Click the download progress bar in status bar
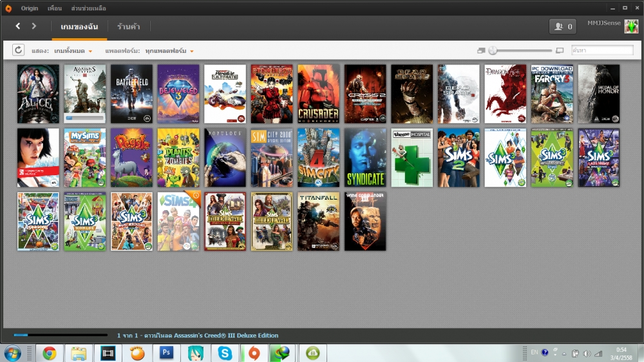The height and width of the screenshot is (362, 644). [x=61, y=335]
